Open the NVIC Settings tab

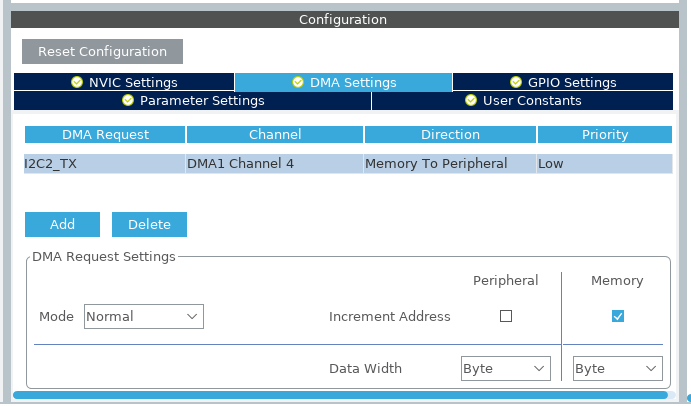[x=124, y=82]
